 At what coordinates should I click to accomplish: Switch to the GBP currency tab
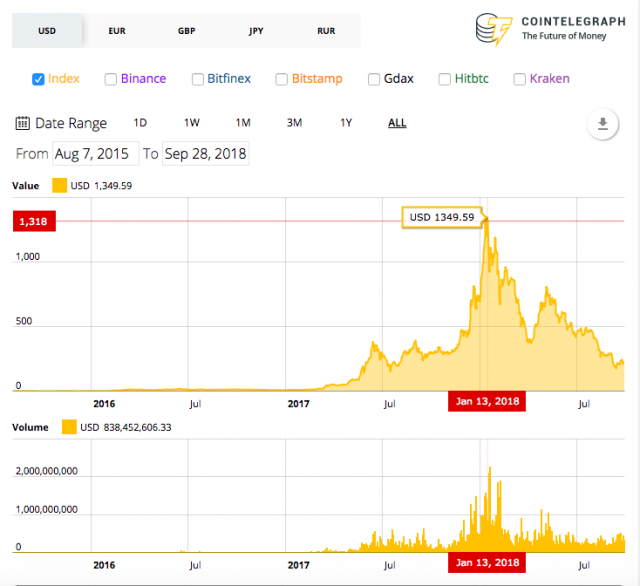pyautogui.click(x=187, y=31)
